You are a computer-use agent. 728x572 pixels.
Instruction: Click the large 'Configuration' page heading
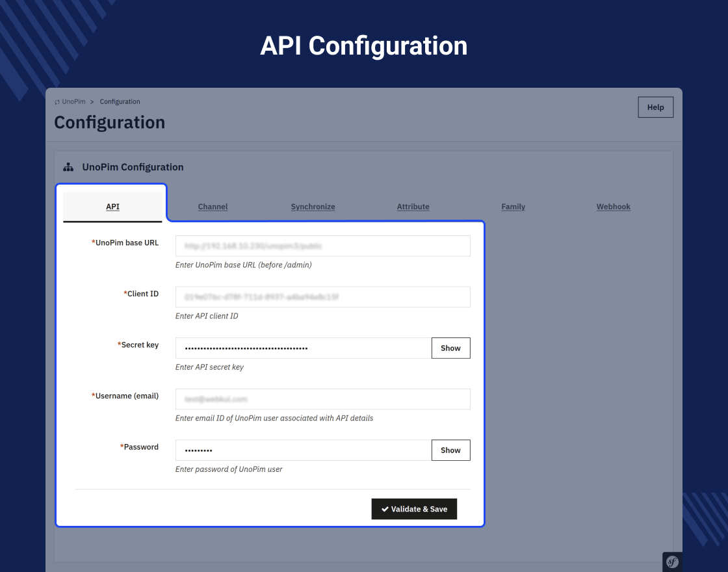point(110,123)
